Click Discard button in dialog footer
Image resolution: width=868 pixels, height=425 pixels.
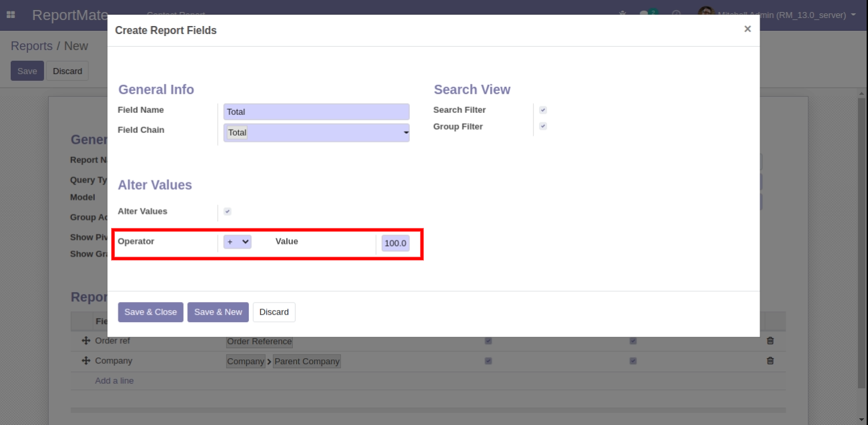click(274, 312)
